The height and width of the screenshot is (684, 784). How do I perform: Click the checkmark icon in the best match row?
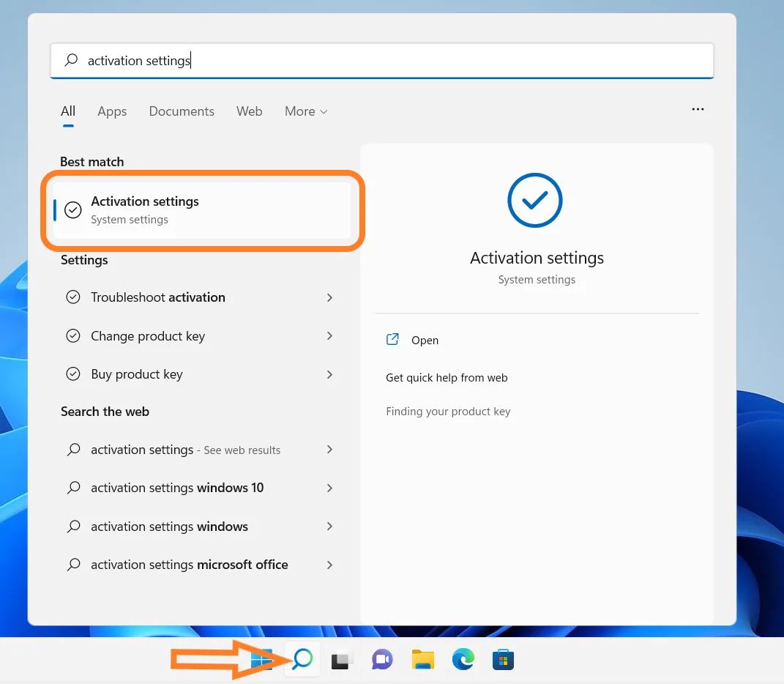coord(73,210)
